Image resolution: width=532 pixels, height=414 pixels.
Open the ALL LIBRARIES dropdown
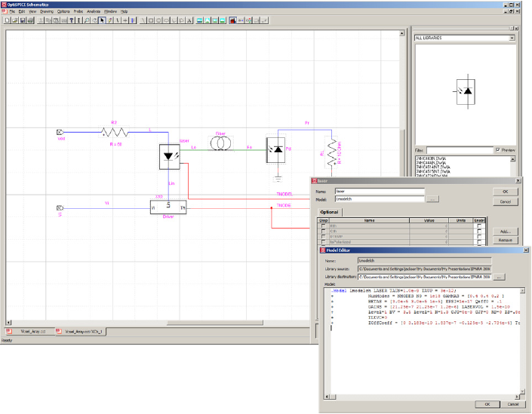[512, 37]
